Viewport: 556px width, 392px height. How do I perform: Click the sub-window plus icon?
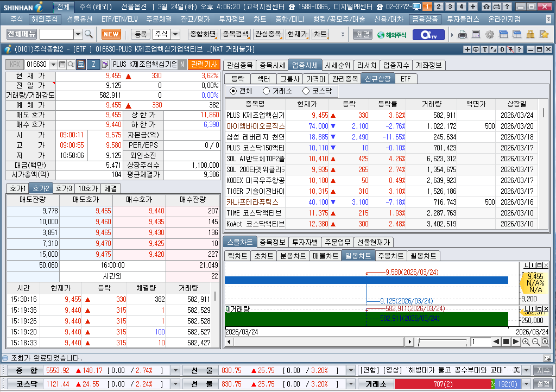[x=467, y=49]
